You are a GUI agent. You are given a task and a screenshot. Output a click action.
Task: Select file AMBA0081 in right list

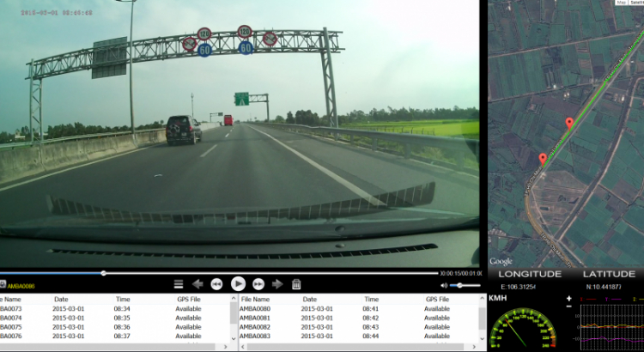coord(255,318)
